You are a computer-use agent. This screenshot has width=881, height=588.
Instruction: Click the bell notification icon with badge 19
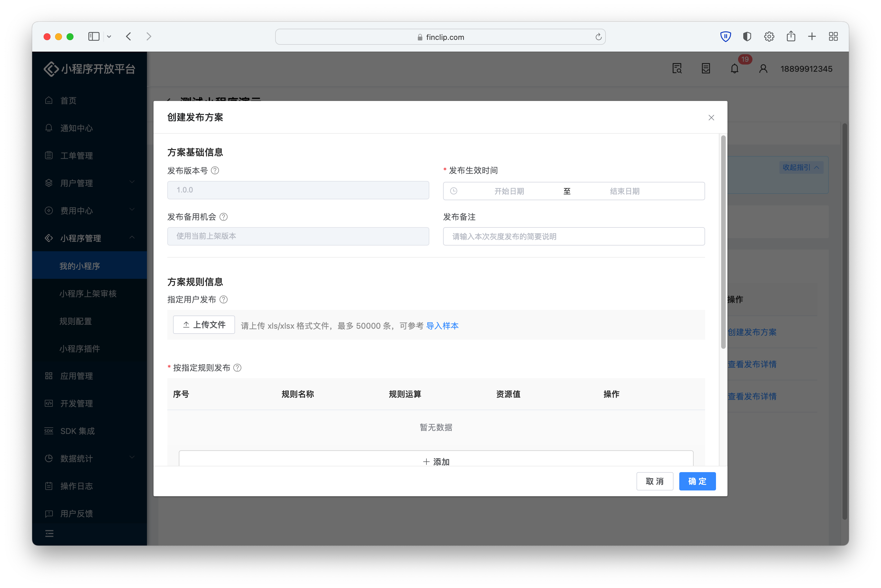[734, 69]
